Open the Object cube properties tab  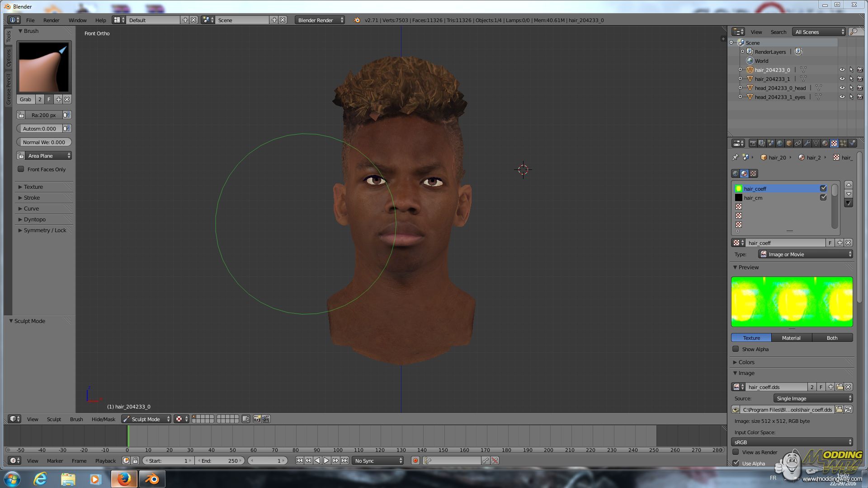[789, 143]
